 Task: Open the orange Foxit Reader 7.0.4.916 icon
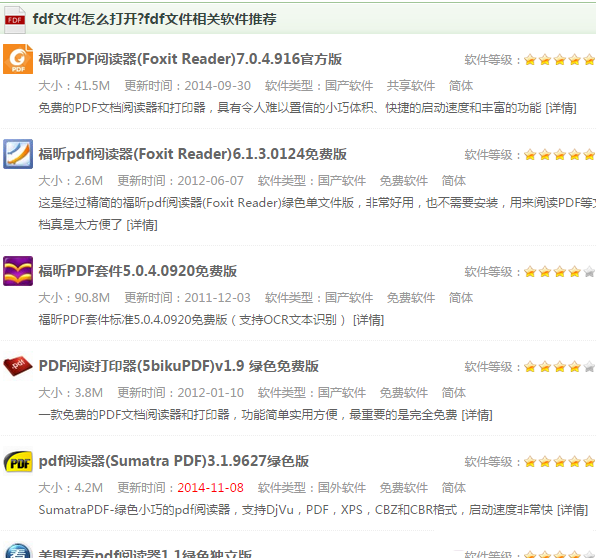(18, 59)
